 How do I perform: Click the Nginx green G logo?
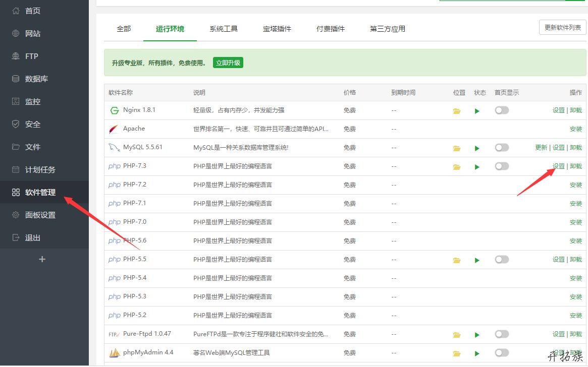click(115, 110)
